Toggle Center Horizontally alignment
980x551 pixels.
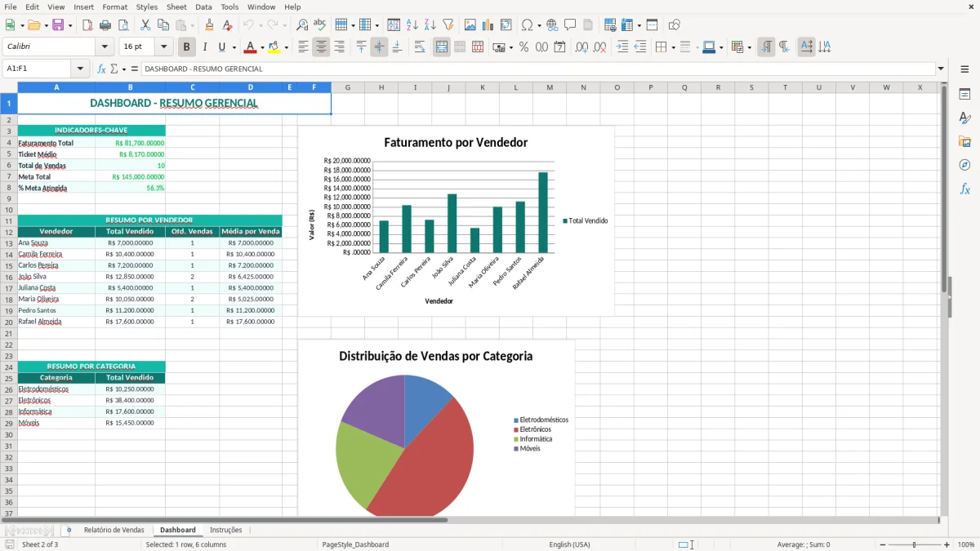[x=321, y=47]
